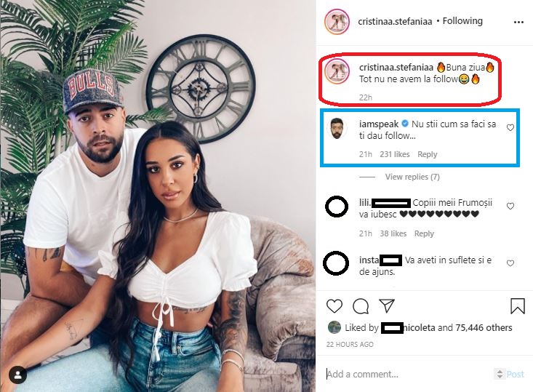
Task: Open cristinaa.stefaniaa header profile avatar
Action: click(x=337, y=22)
